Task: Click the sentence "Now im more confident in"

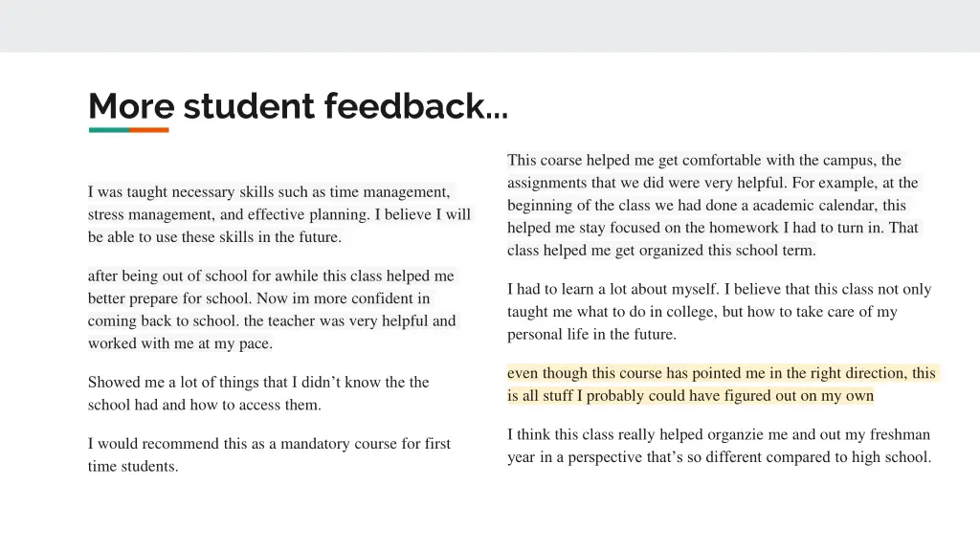Action: (343, 298)
